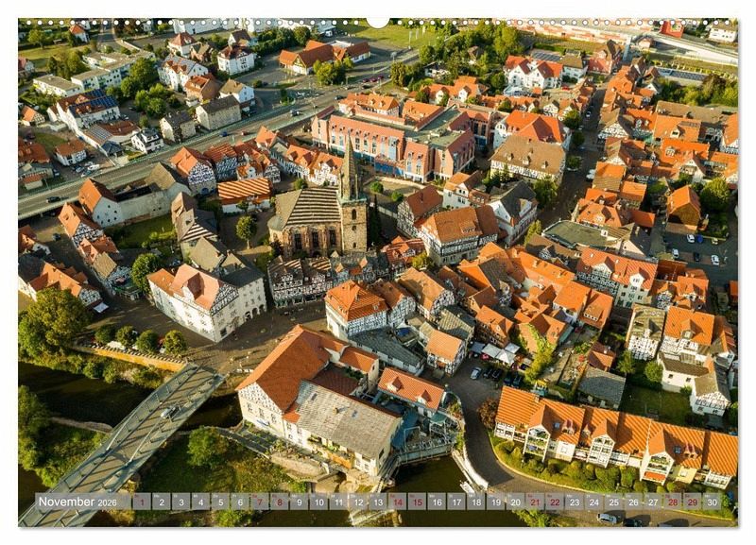The width and height of the screenshot is (756, 545).
Task: Choose day 10 in the date strip
Action: tap(318, 502)
